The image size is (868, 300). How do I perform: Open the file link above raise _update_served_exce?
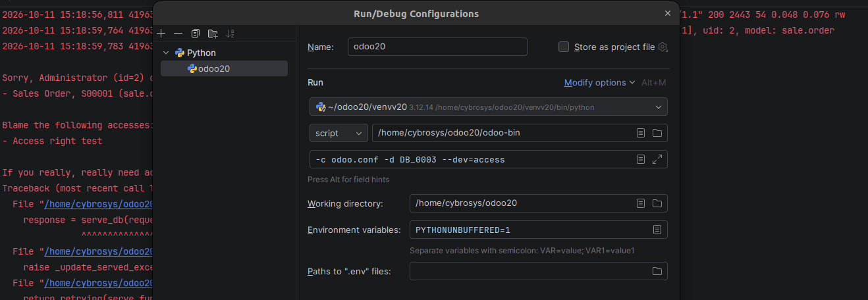click(99, 251)
